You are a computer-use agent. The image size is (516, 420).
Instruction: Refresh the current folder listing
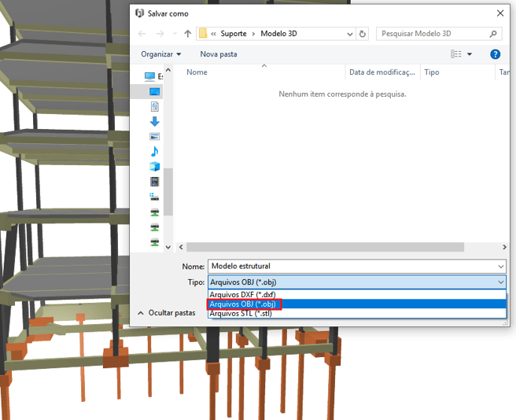tap(363, 34)
